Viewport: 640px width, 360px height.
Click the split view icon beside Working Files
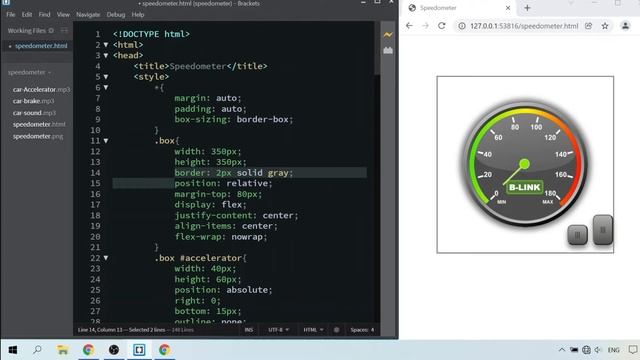[64, 31]
